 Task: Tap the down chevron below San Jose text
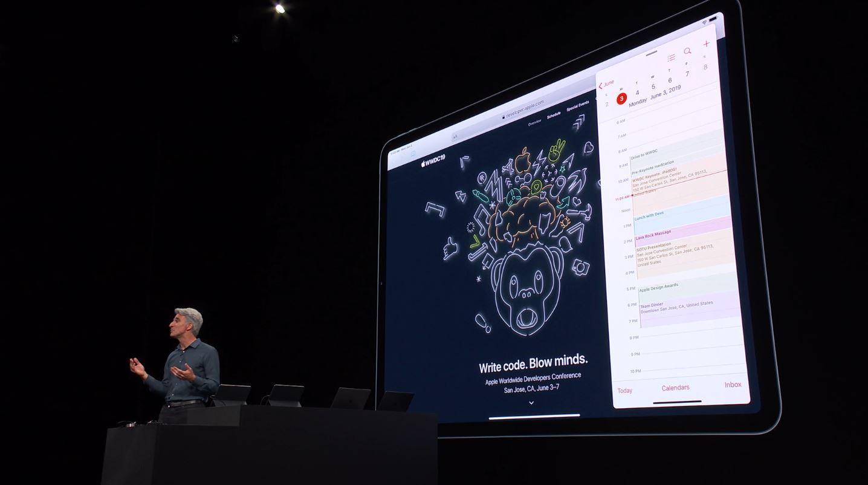tap(531, 402)
